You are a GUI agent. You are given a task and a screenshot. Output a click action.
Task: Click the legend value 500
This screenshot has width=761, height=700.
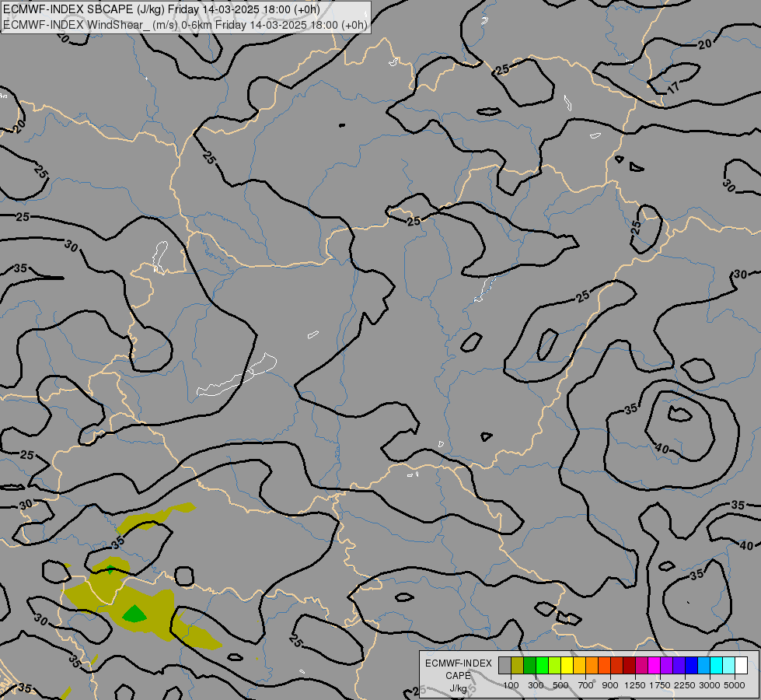point(560,685)
